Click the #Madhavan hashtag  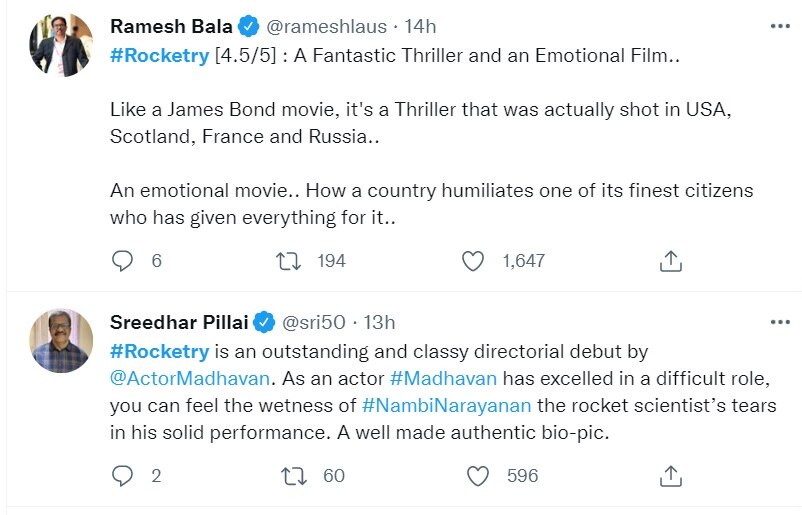[443, 379]
